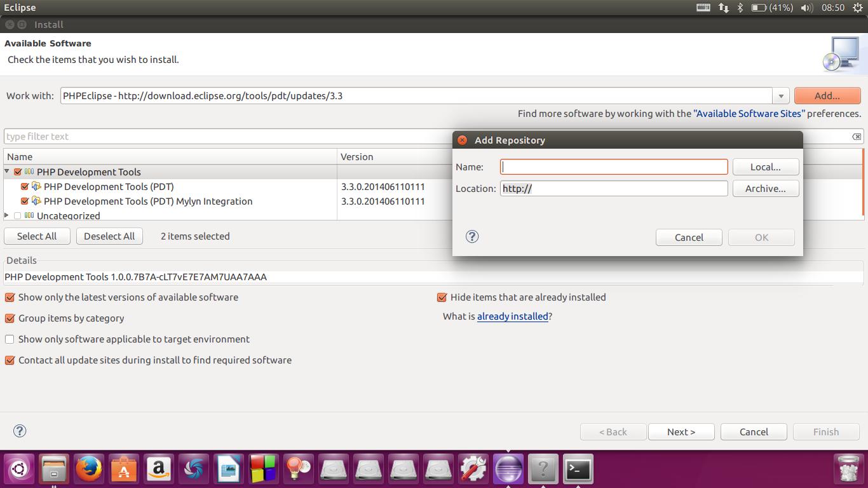Image resolution: width=868 pixels, height=488 pixels.
Task: Focus the Name field in Add Repository
Action: point(614,167)
